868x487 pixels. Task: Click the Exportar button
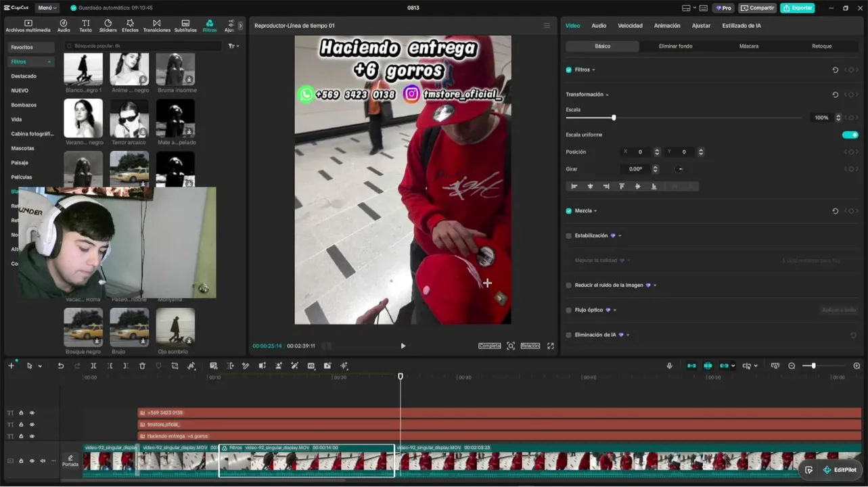[x=797, y=8]
